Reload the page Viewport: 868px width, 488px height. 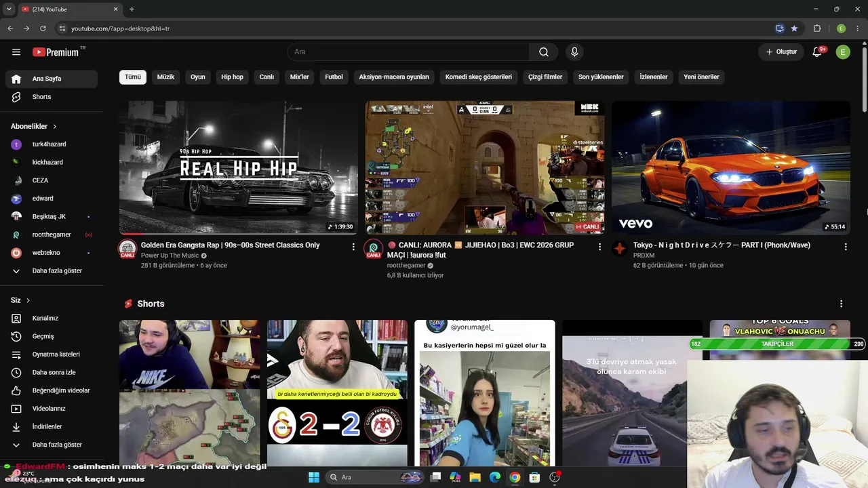[43, 28]
